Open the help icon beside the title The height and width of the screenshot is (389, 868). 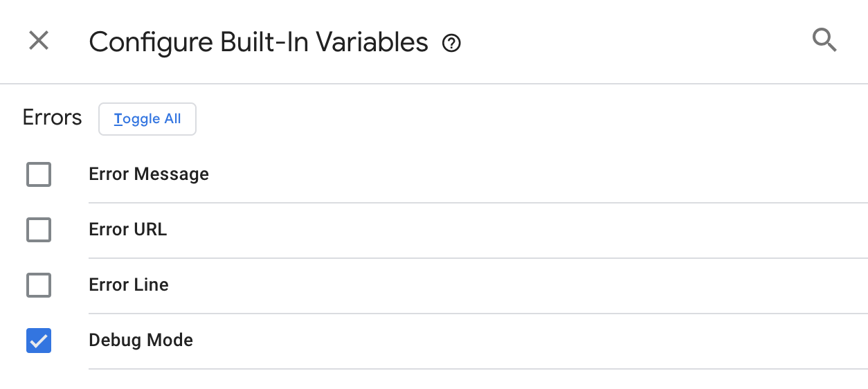click(x=451, y=44)
